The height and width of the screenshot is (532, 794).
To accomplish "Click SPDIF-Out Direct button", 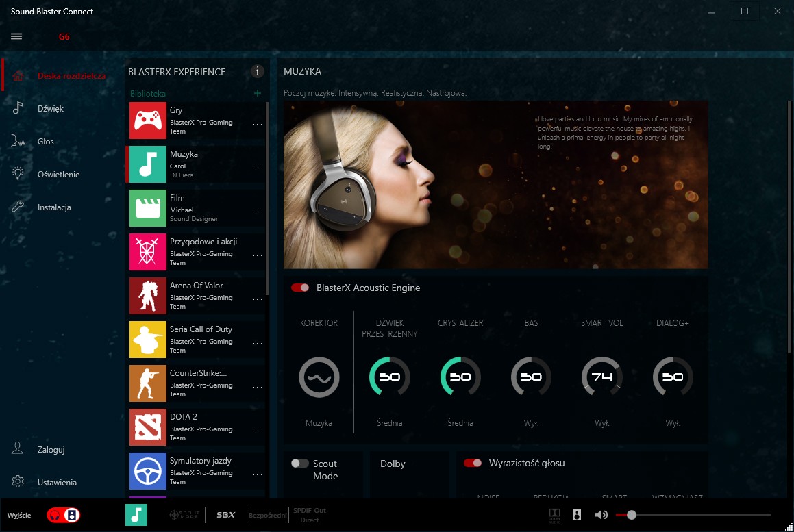I will click(x=310, y=516).
